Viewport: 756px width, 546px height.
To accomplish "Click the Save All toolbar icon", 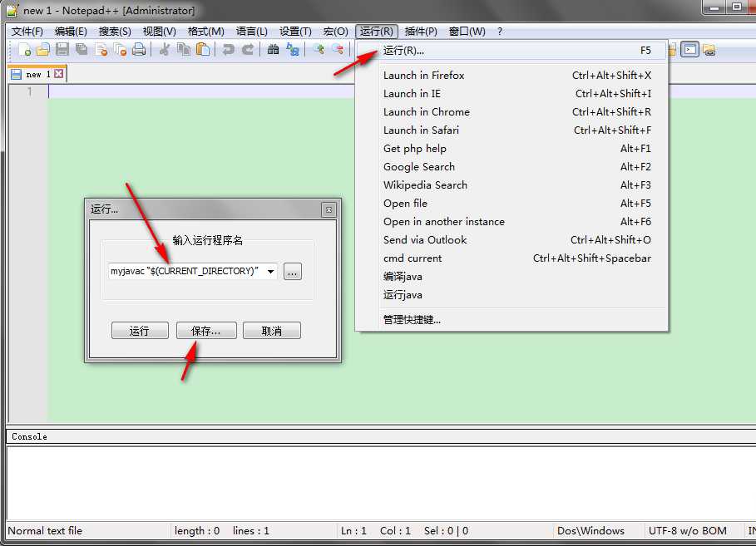I will (x=82, y=50).
